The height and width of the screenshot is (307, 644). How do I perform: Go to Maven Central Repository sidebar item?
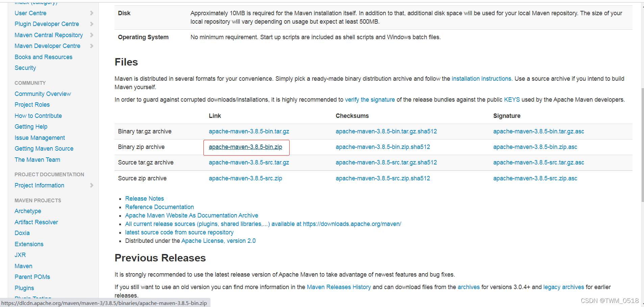coord(49,35)
